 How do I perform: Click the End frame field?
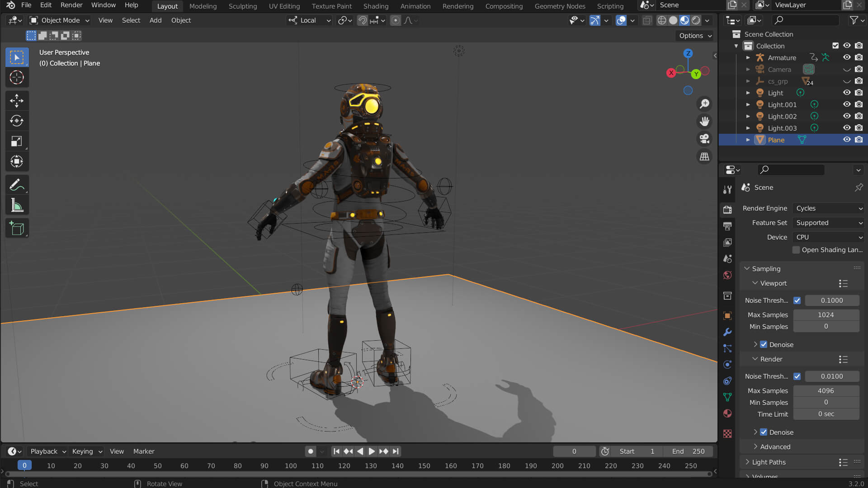tap(688, 451)
